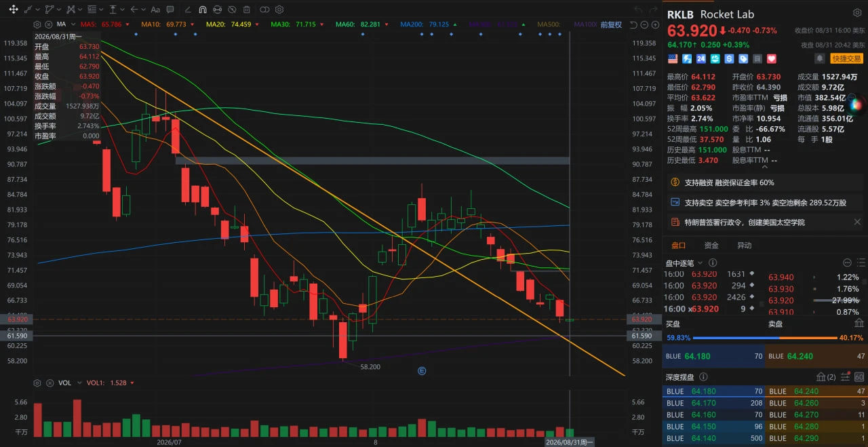Remove the VOL indicator with X icon
The image size is (868, 447).
click(49, 383)
